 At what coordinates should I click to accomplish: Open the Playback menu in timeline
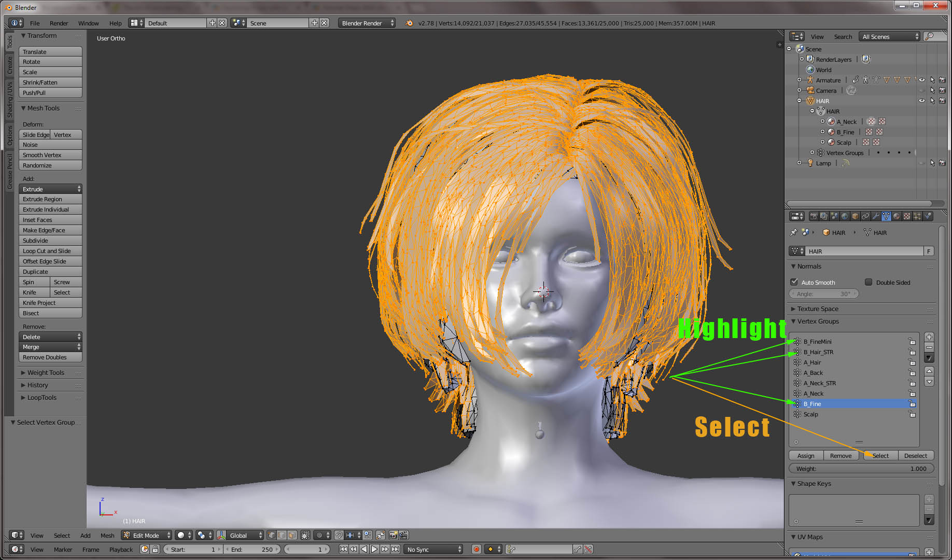point(121,549)
